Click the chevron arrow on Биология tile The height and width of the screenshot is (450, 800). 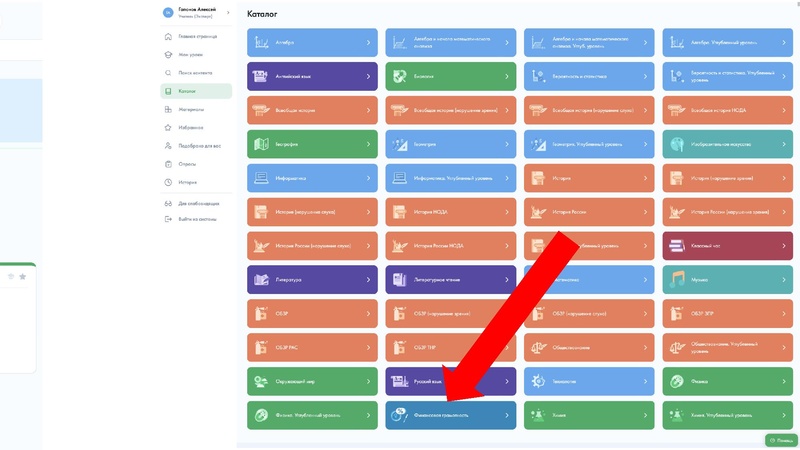coord(507,76)
